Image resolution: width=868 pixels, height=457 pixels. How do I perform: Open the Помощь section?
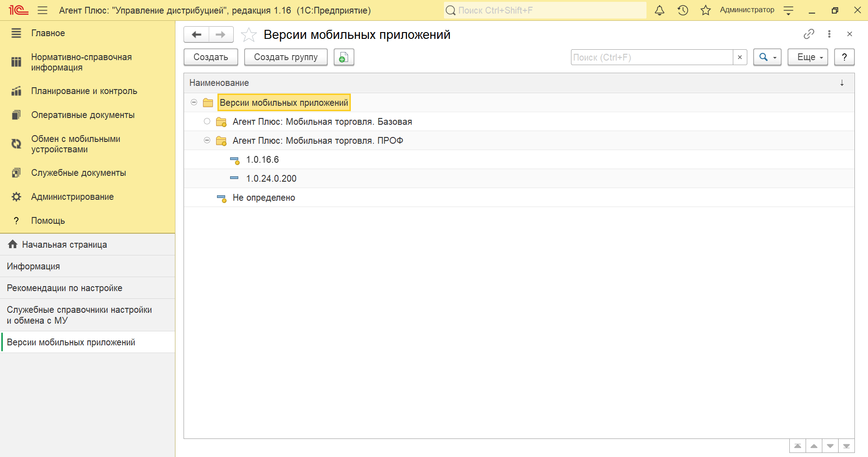[x=88, y=221]
